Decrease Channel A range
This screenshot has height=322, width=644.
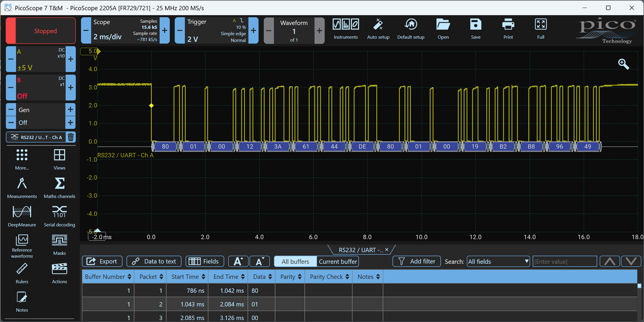click(11, 59)
